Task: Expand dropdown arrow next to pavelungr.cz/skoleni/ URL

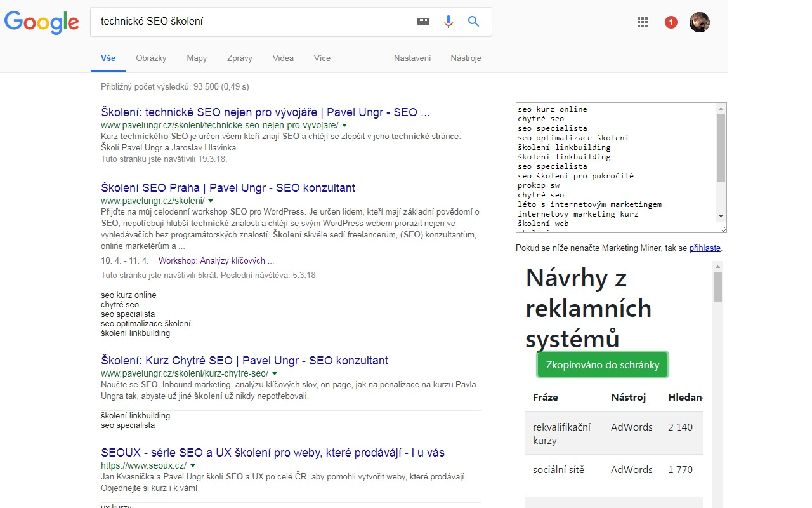Action: pos(211,201)
